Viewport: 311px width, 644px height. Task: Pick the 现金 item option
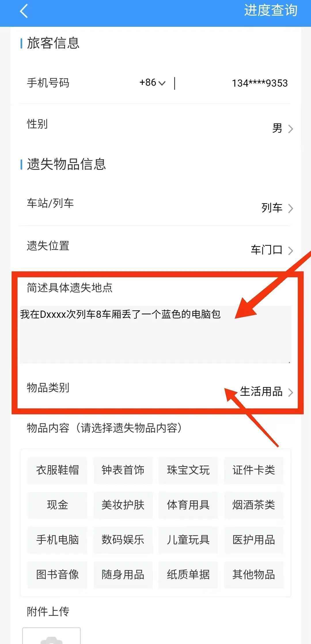[57, 505]
